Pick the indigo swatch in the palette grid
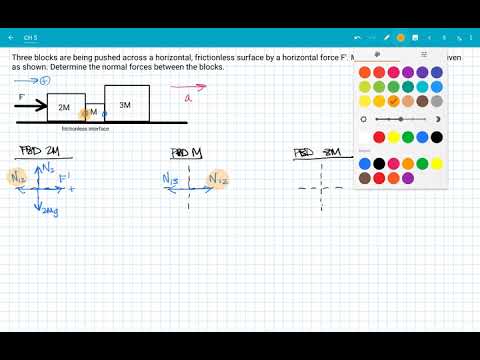 (x=437, y=72)
